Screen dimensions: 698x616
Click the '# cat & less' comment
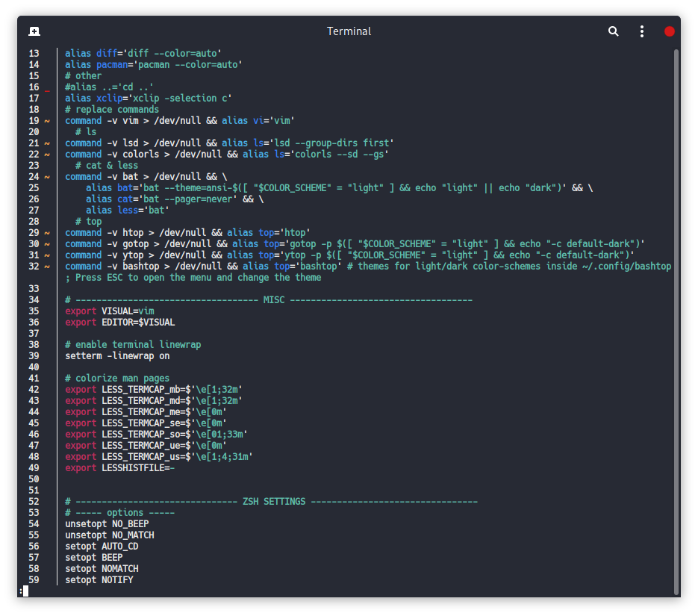point(107,166)
